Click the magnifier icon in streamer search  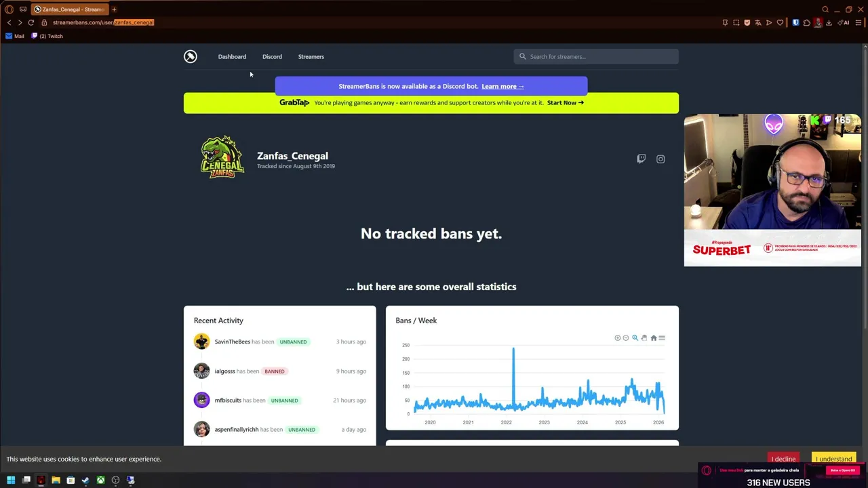(x=522, y=56)
